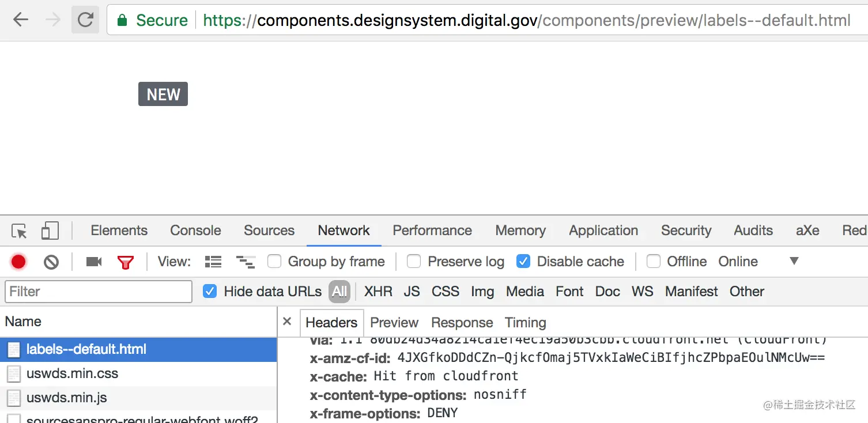Click the x-content-type-options header row
This screenshot has height=423, width=868.
[418, 395]
